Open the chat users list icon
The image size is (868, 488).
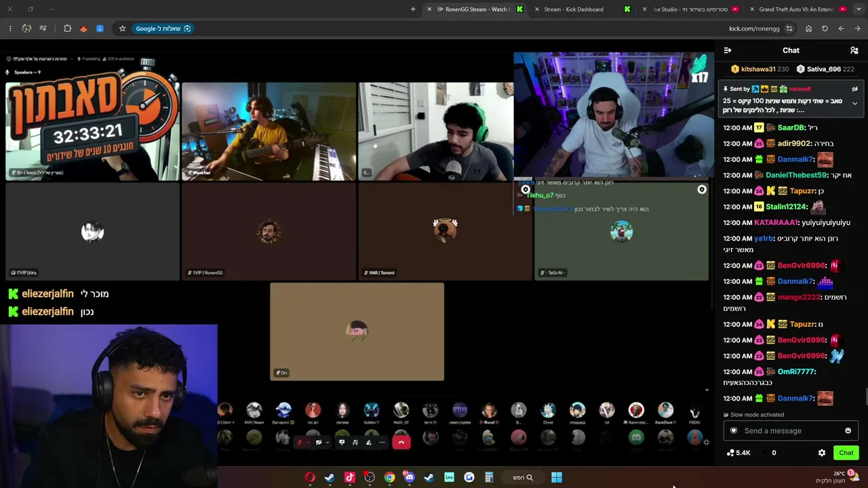tap(854, 50)
